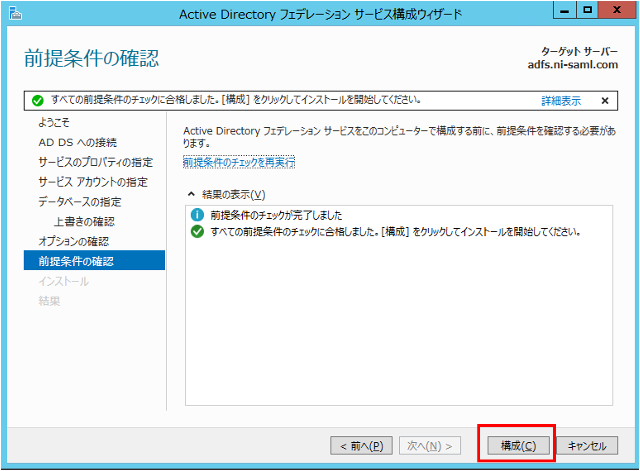Click 前提条件のチェックを再実行 link

click(239, 162)
